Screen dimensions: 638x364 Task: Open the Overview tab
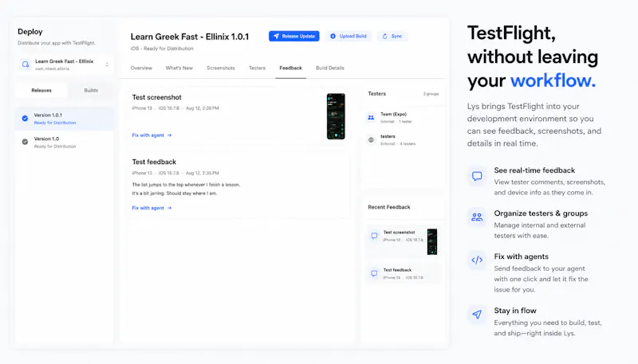point(141,68)
